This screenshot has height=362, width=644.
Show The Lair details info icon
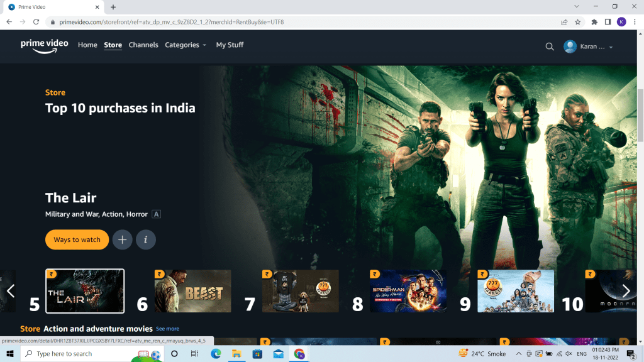click(146, 239)
